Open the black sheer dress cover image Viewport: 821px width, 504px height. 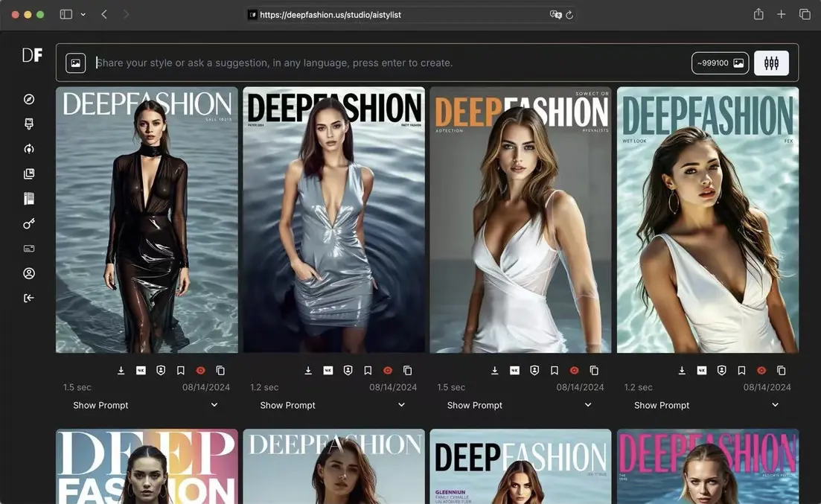pos(147,220)
